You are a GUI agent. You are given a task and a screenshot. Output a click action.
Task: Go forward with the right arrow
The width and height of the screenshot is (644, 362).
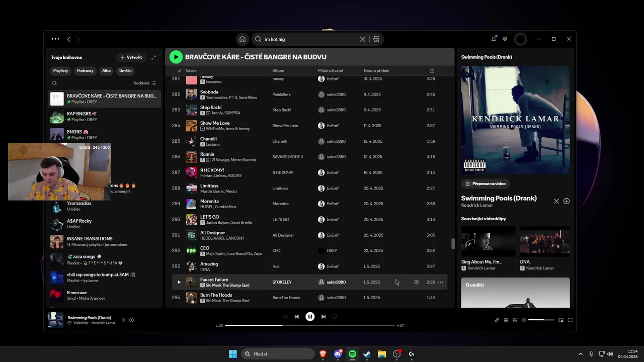(x=78, y=39)
